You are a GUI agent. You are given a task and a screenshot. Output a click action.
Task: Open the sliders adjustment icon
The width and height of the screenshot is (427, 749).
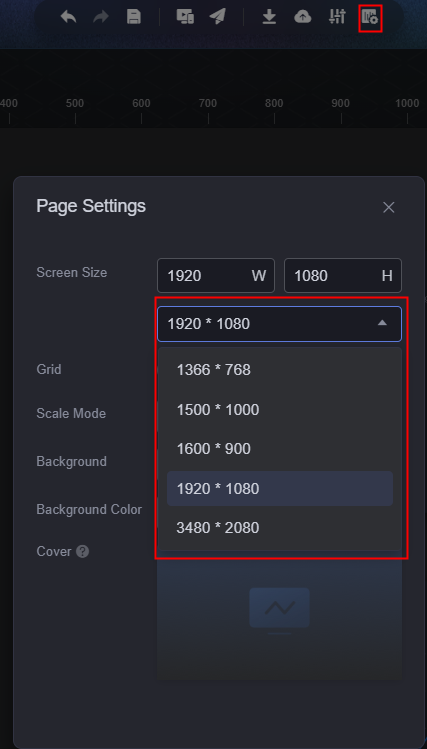pos(337,17)
